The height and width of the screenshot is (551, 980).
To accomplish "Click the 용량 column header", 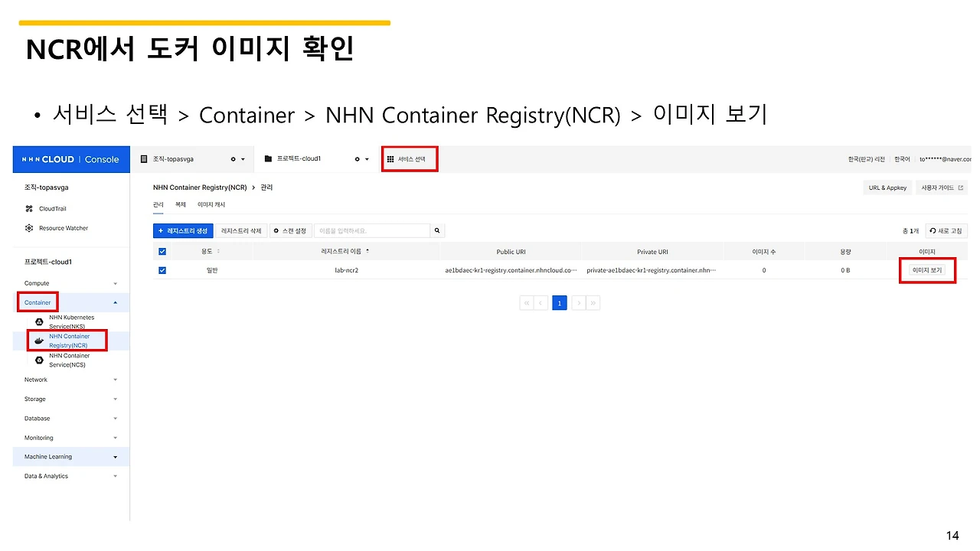I will [x=845, y=251].
